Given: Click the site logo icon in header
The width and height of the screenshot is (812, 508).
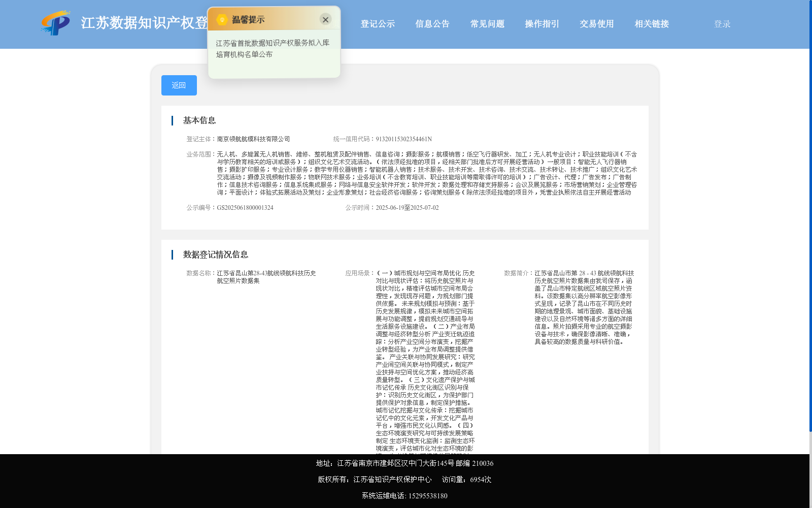Looking at the screenshot, I should 56,23.
